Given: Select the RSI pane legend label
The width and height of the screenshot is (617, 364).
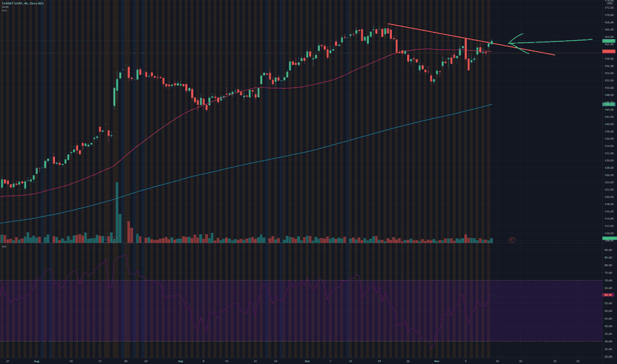Looking at the screenshot, I should click(4, 247).
